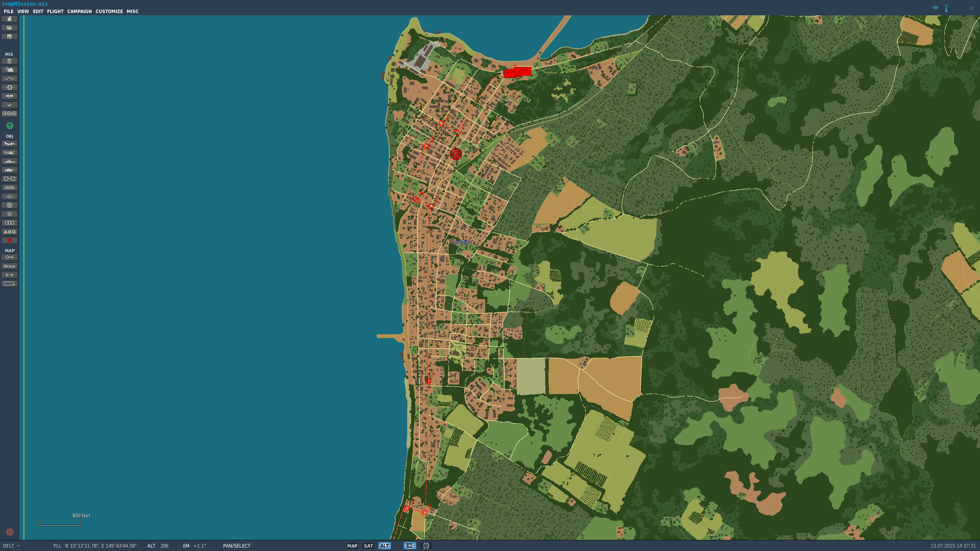
Task: Toggle the unit-view icon in status bar
Action: (410, 546)
